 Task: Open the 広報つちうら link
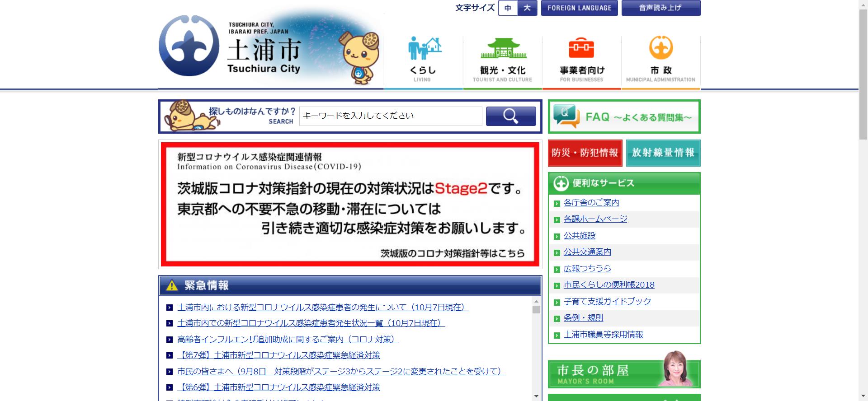pyautogui.click(x=587, y=269)
